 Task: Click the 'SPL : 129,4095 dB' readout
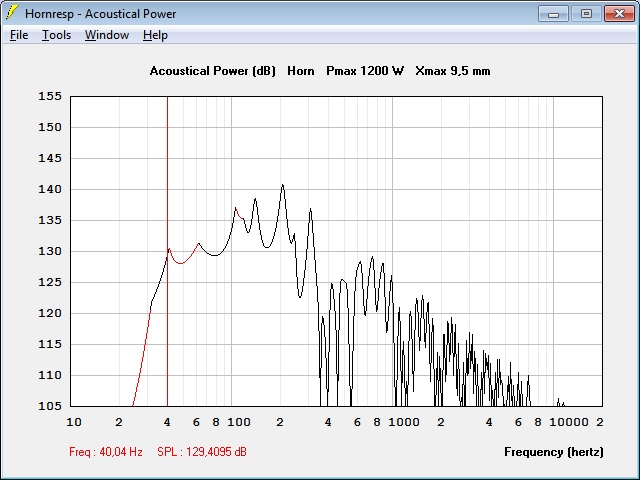[x=202, y=452]
